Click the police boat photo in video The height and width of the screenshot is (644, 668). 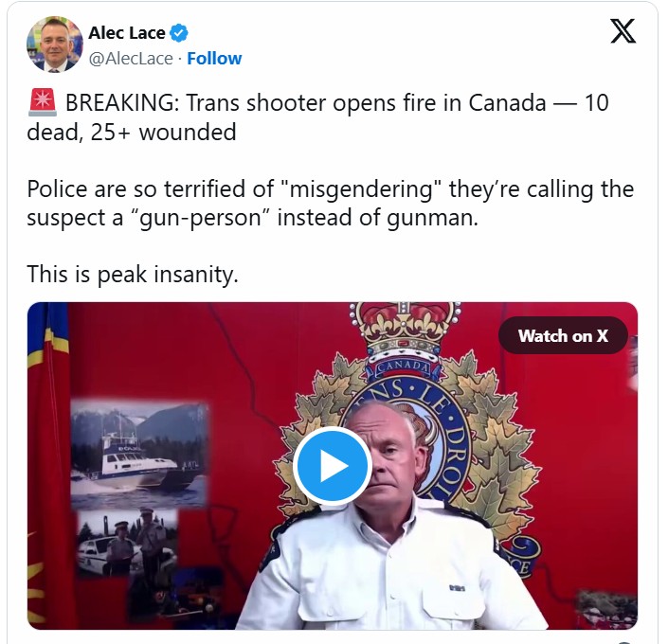coord(139,454)
